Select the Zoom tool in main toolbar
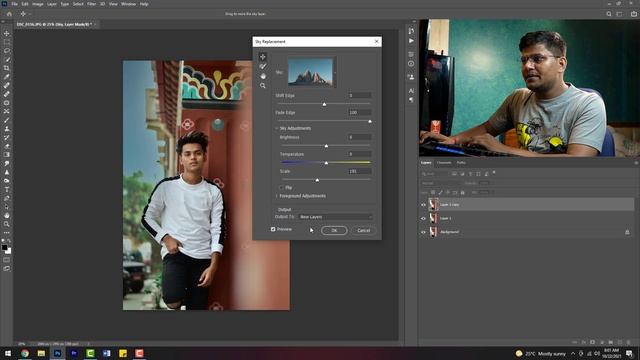The width and height of the screenshot is (640, 360). tap(7, 224)
